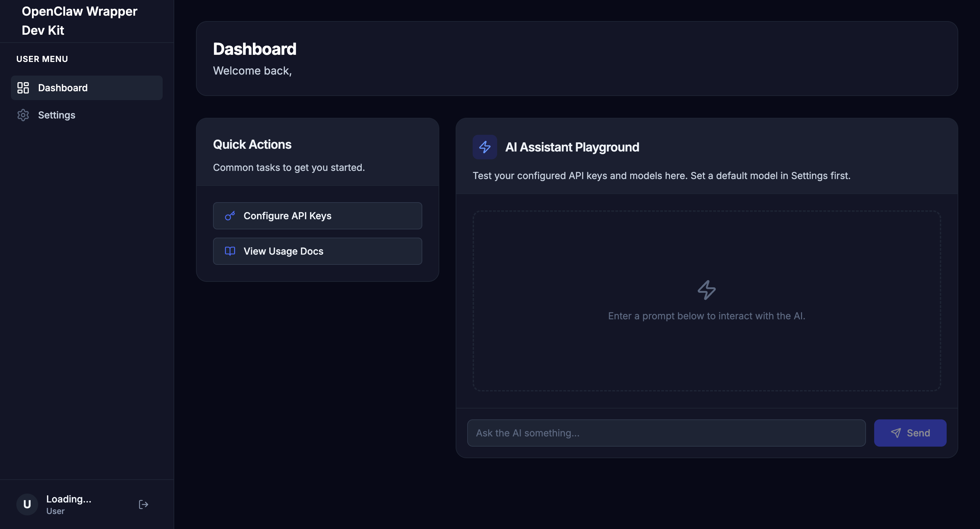Click the OpenClaw Wrapper Dev Kit title
The width and height of the screenshot is (980, 529).
pos(79,20)
